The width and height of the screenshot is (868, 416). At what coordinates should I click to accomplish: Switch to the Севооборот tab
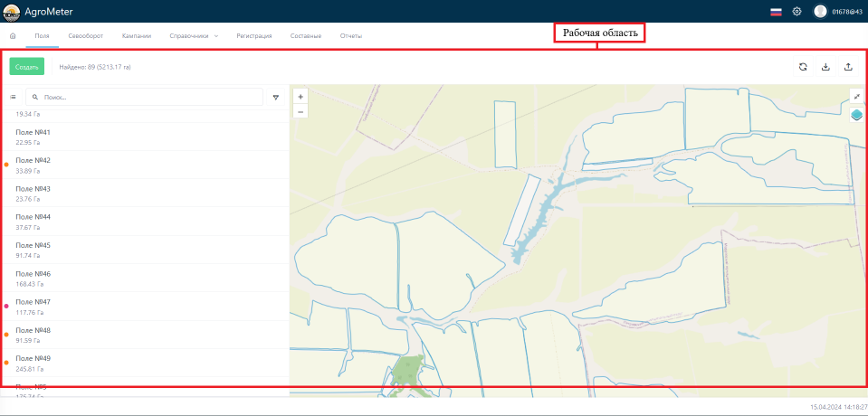click(x=86, y=35)
